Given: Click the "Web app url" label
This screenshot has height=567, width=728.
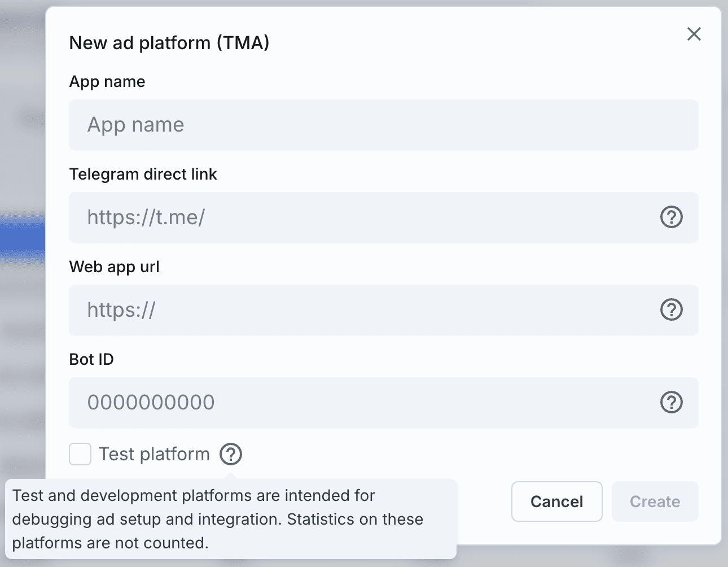Looking at the screenshot, I should coord(114,267).
